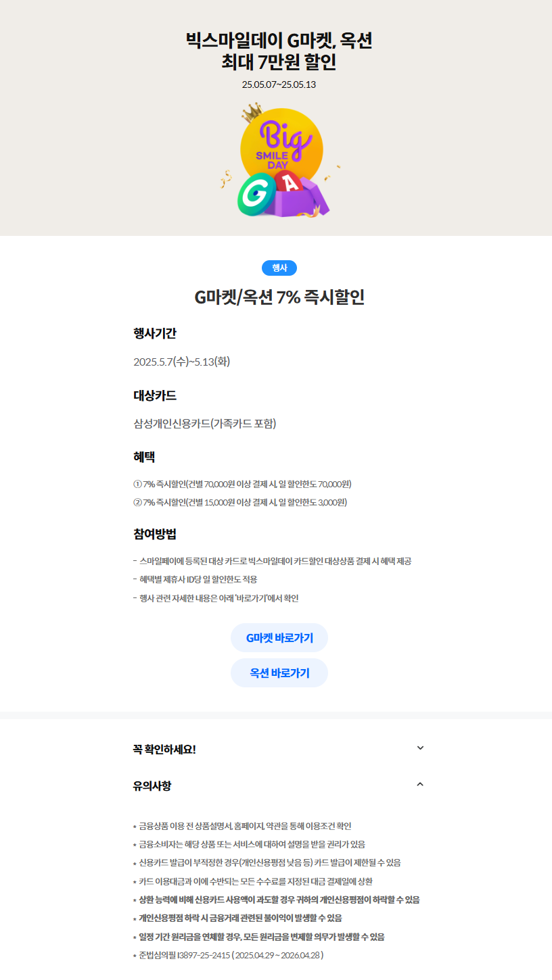Collapse the 유의사항 section chevron

tap(420, 785)
